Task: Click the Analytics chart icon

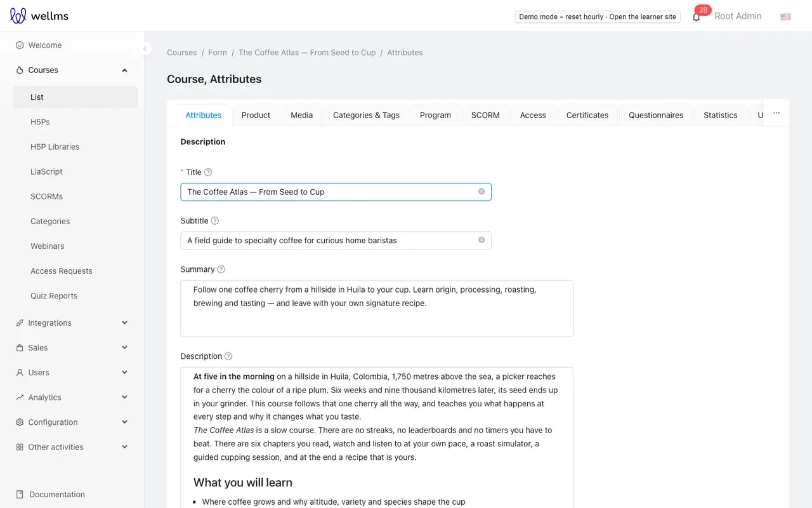Action: [20, 398]
